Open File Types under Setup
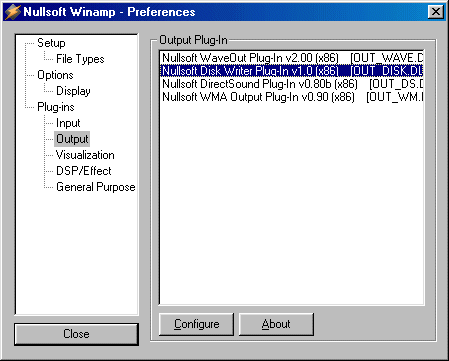Screen dimensions: 449x361 click(x=80, y=59)
